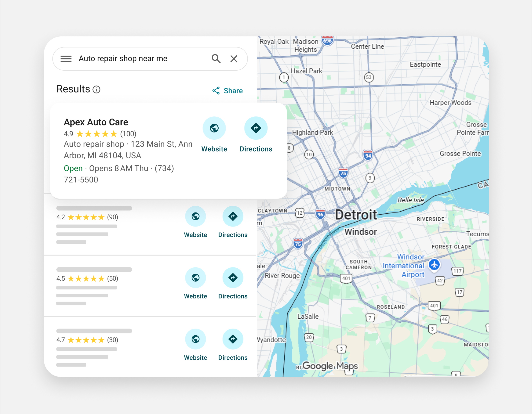Screen dimensions: 532x414
Task: Click the I-96 highway shield on map
Action: coord(320,214)
